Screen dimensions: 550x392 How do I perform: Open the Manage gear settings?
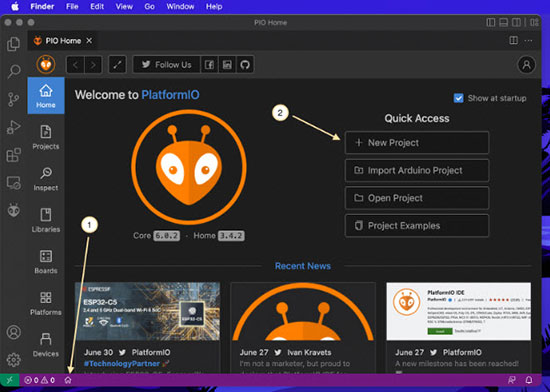pyautogui.click(x=14, y=359)
